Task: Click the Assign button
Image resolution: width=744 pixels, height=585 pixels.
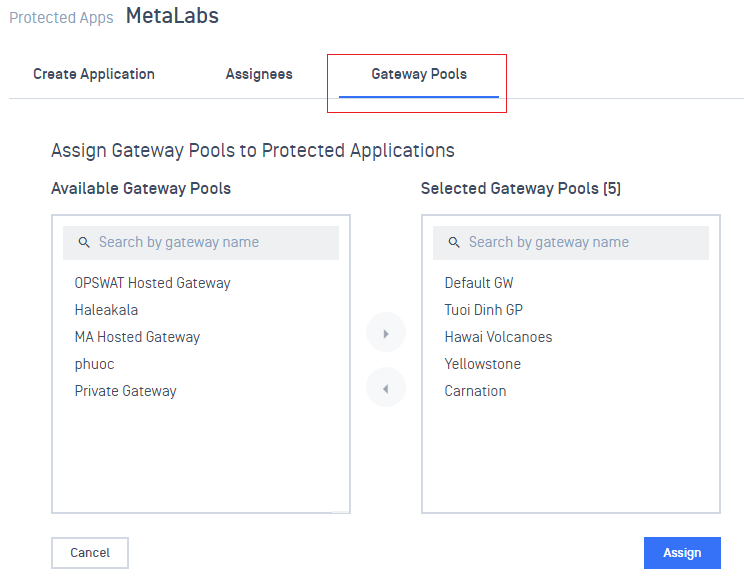Action: click(682, 553)
